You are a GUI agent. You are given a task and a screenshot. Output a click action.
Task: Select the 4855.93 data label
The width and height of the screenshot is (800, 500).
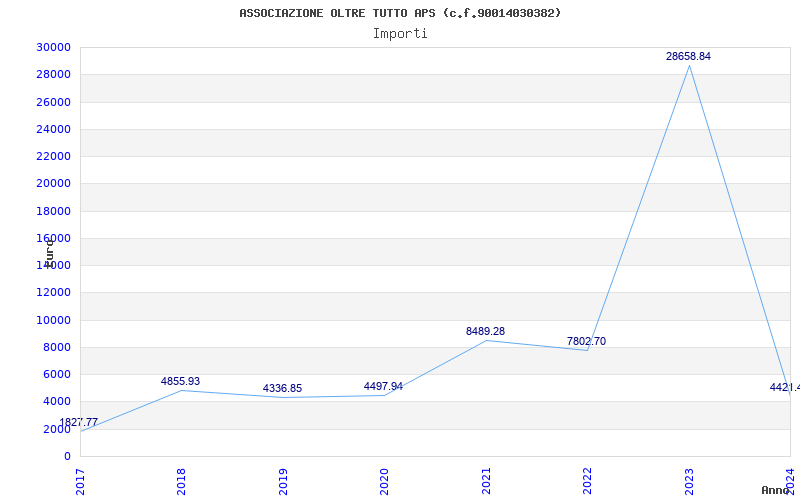point(181,381)
